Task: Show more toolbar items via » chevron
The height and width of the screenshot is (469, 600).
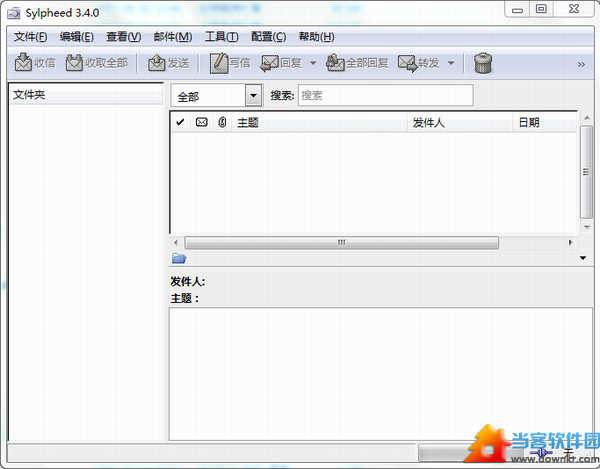Action: (x=581, y=64)
